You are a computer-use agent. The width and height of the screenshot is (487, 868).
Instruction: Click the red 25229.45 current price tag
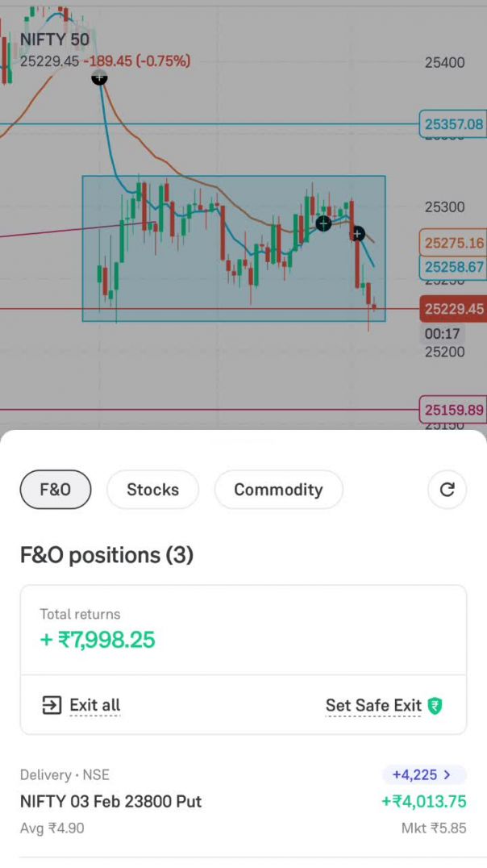click(453, 309)
